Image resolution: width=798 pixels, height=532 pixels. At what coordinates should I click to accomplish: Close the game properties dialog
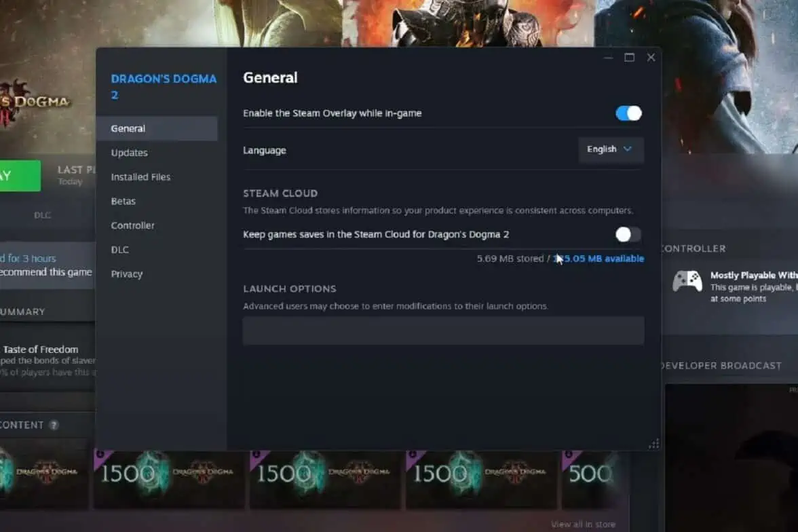(x=651, y=58)
